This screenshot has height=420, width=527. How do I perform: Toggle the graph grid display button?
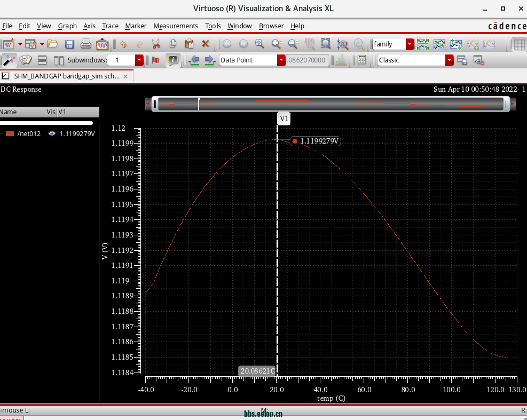pos(518,44)
